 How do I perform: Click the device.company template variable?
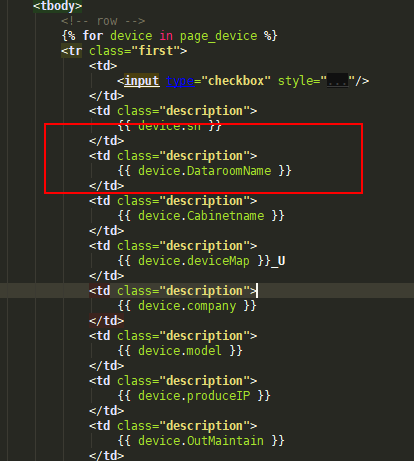187,306
